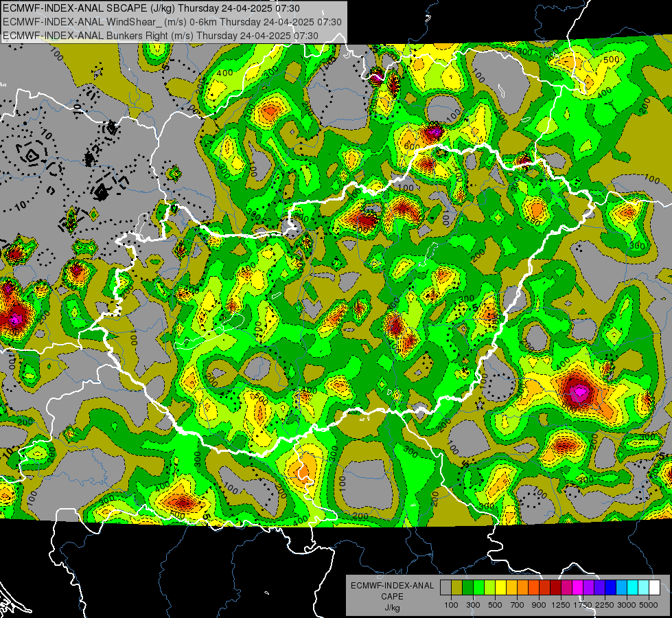Click the legend title ECMWF-INDEX-ANAL

click(393, 586)
